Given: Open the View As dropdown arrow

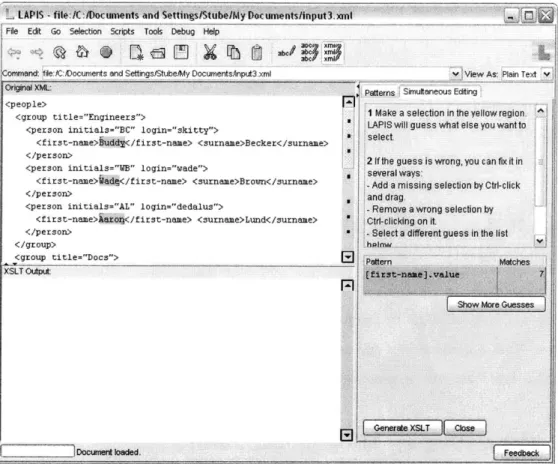Looking at the screenshot, I should (x=547, y=74).
